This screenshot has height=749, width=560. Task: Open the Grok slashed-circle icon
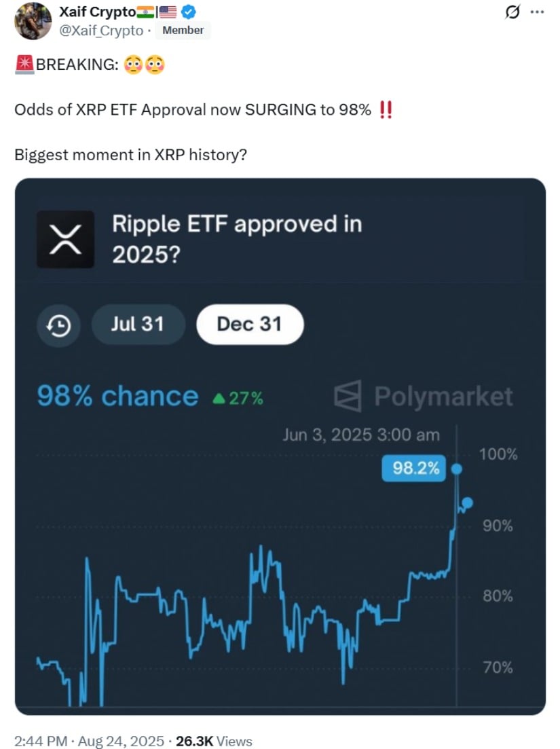[x=512, y=12]
